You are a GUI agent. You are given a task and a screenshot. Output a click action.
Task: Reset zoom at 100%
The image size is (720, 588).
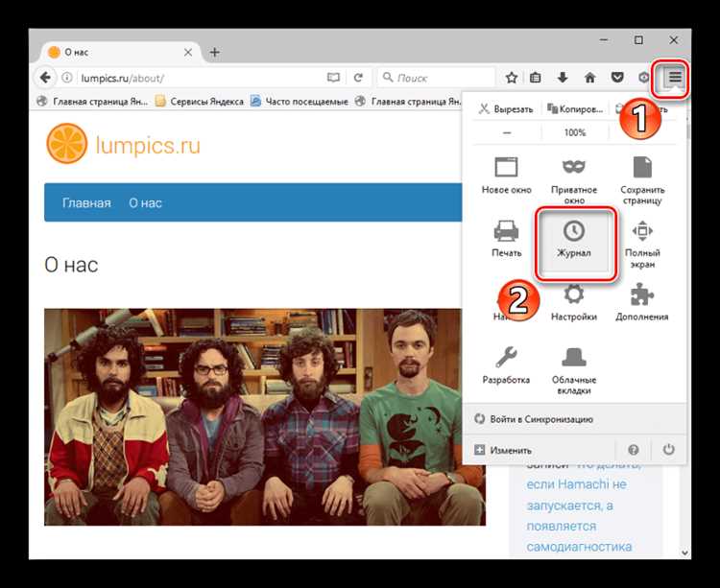(x=574, y=132)
